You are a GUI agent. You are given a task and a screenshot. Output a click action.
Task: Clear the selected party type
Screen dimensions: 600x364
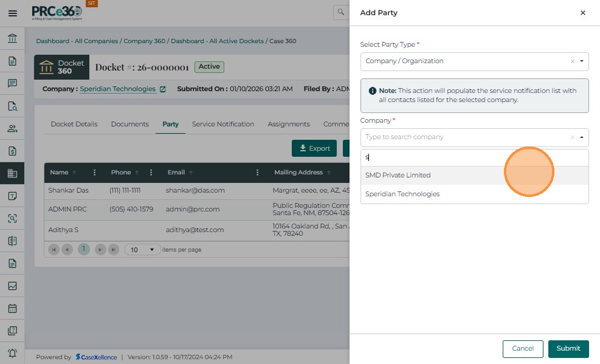point(572,61)
